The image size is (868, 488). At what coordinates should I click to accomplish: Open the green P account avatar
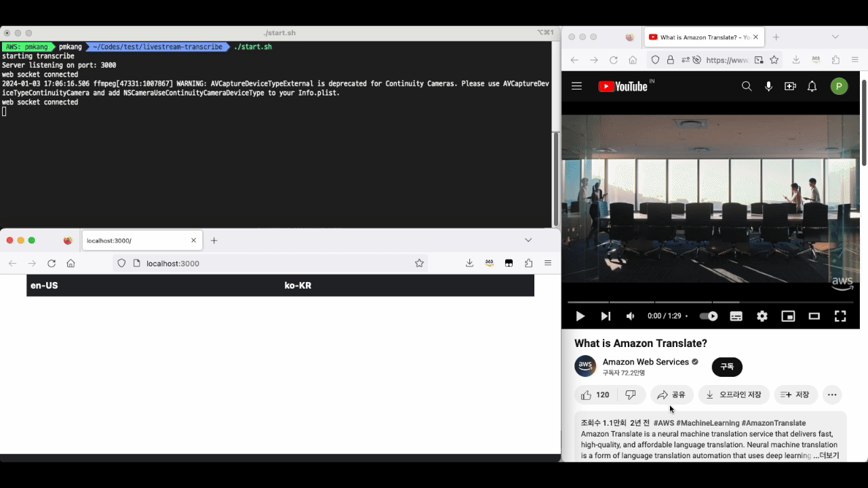tap(839, 86)
